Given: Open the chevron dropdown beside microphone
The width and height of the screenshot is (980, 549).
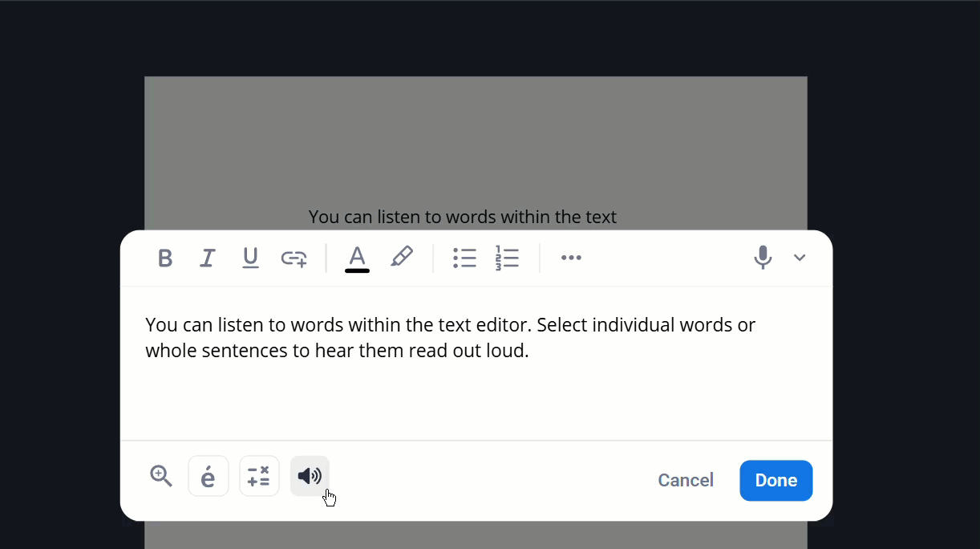Looking at the screenshot, I should click(x=800, y=258).
